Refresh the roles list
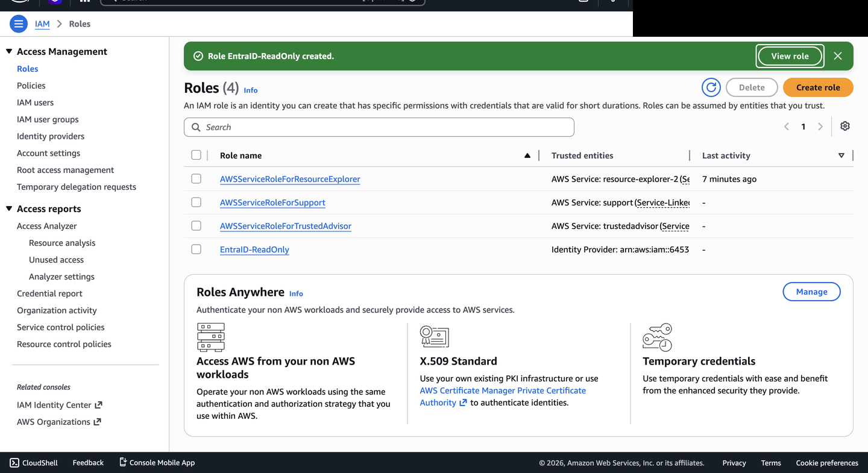This screenshot has height=473, width=868. point(711,87)
